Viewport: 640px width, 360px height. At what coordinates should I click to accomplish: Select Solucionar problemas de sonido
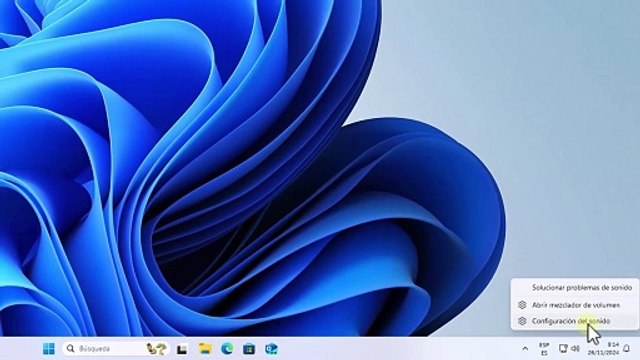coord(575,287)
